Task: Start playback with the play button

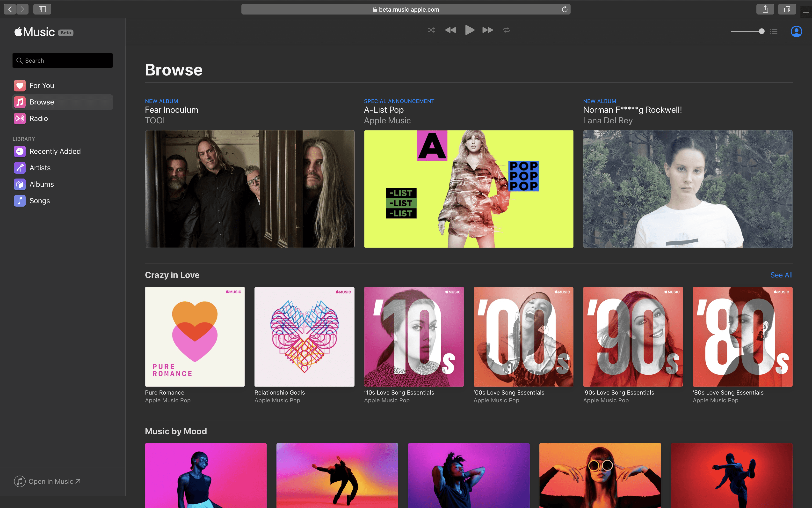Action: pyautogui.click(x=469, y=30)
